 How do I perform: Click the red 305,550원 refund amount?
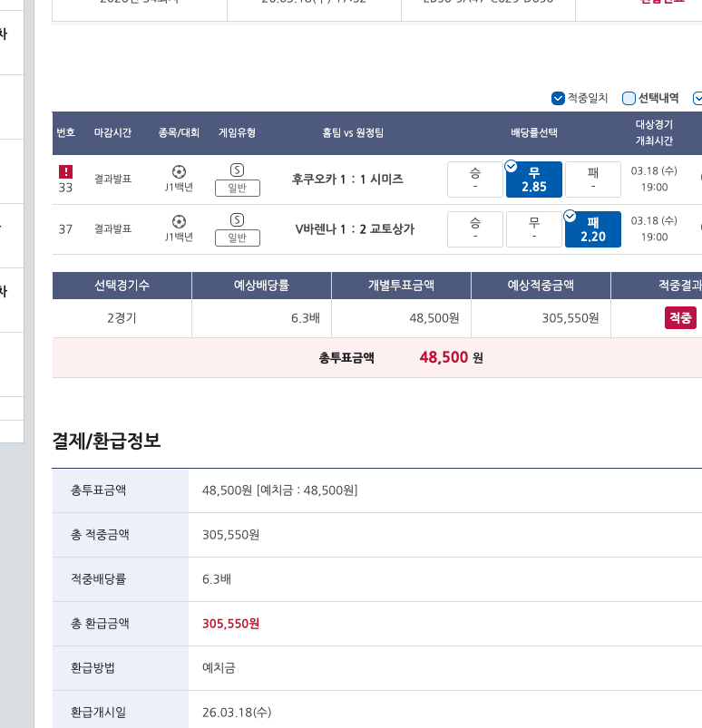230,624
